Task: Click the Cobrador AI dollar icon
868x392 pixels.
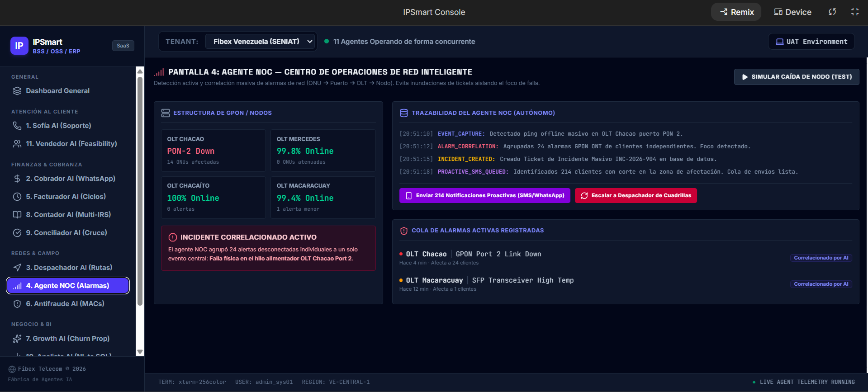Action: [17, 179]
